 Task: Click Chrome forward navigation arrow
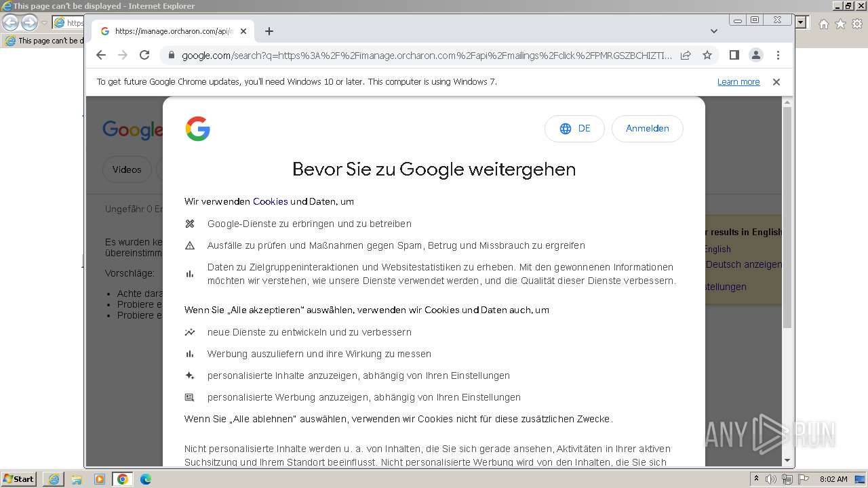tap(123, 56)
